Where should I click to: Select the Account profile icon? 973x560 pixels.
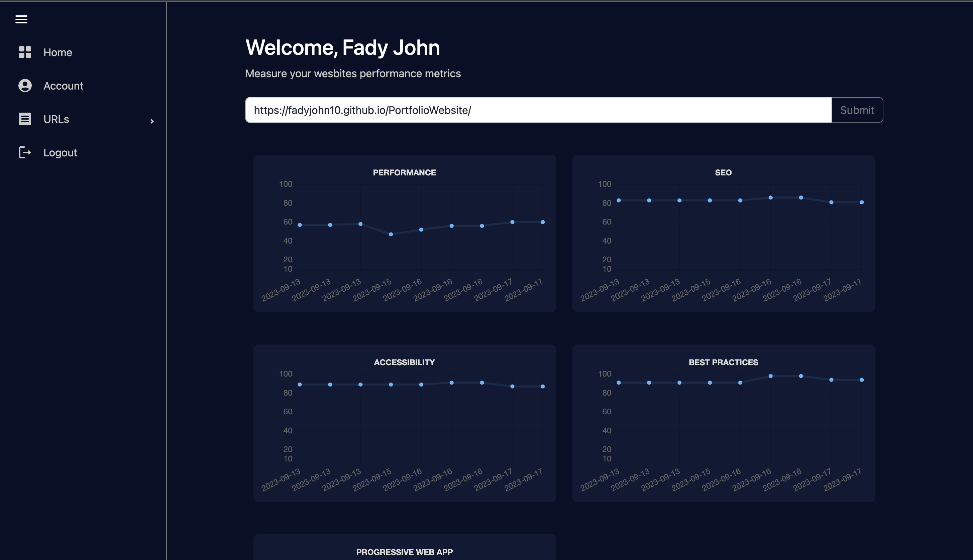(25, 86)
